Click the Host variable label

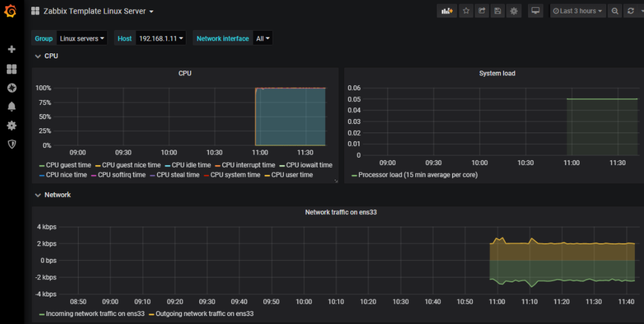tap(125, 38)
